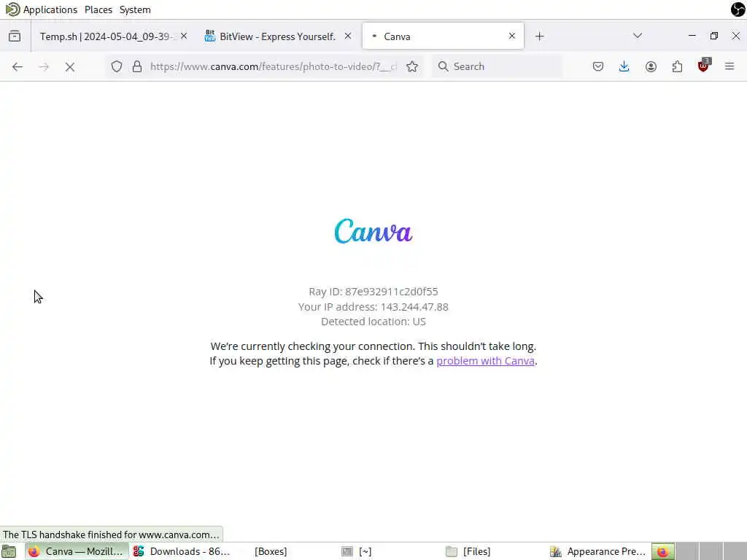Switch to Canva Mozilla taskbar window
Screen dimensions: 747x560
pos(77,551)
